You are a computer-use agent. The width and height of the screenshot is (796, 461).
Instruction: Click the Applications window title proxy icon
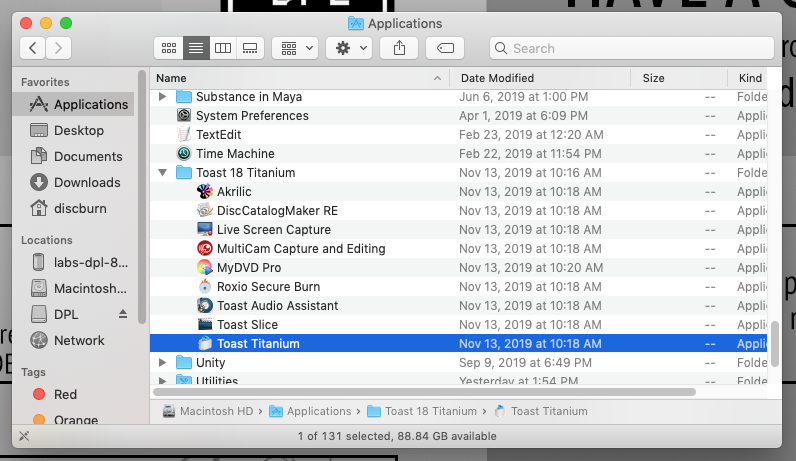click(355, 23)
